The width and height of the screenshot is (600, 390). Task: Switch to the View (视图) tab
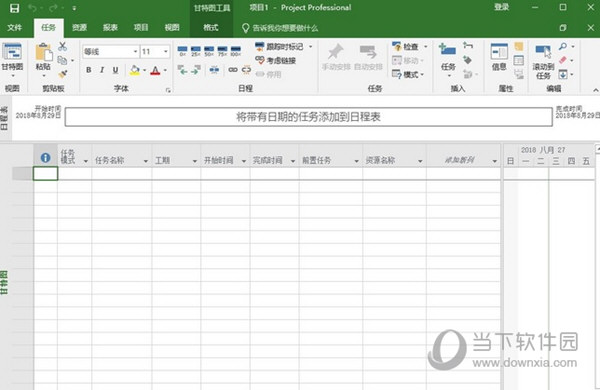pyautogui.click(x=172, y=28)
